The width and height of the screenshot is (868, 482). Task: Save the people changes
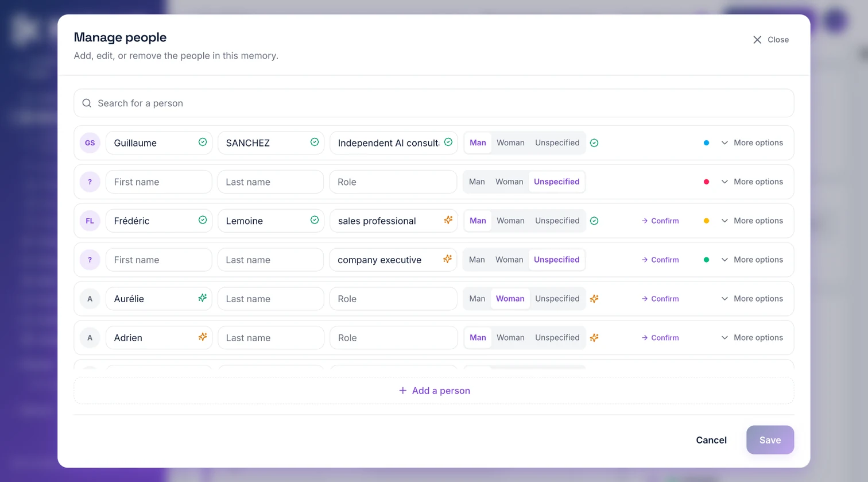tap(770, 440)
